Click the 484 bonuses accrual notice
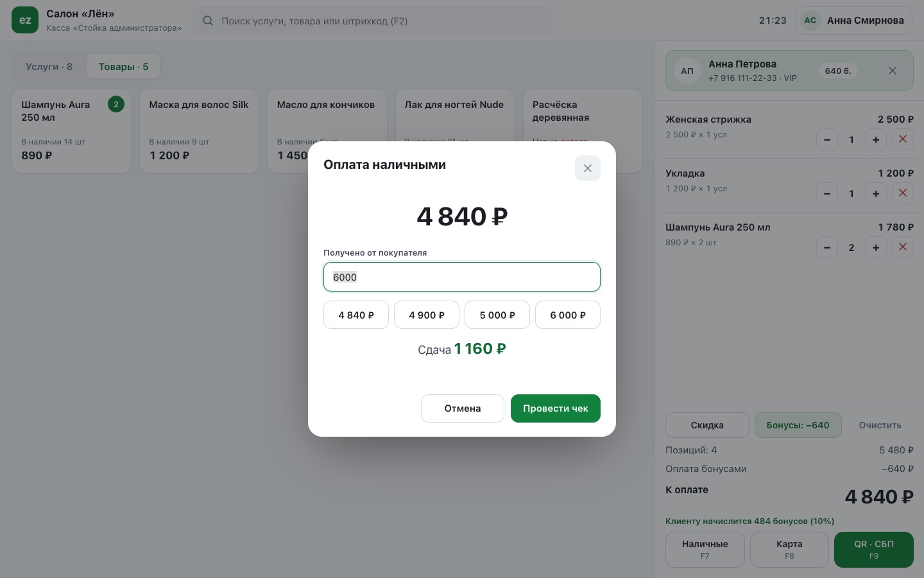924x578 pixels. coord(750,521)
